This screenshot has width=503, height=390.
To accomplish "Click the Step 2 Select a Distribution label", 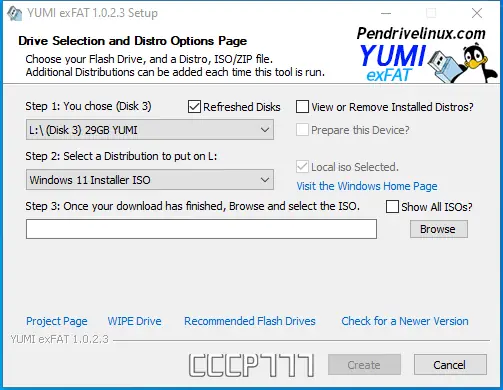I will [x=121, y=156].
